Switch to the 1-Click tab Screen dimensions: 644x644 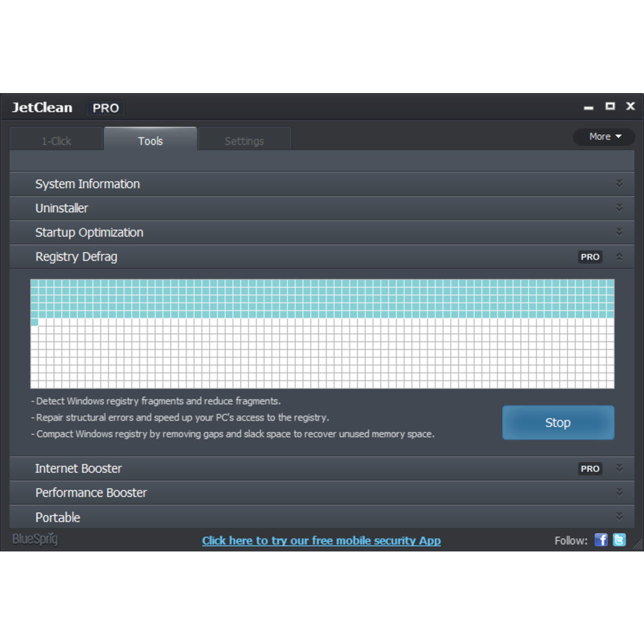tap(56, 140)
